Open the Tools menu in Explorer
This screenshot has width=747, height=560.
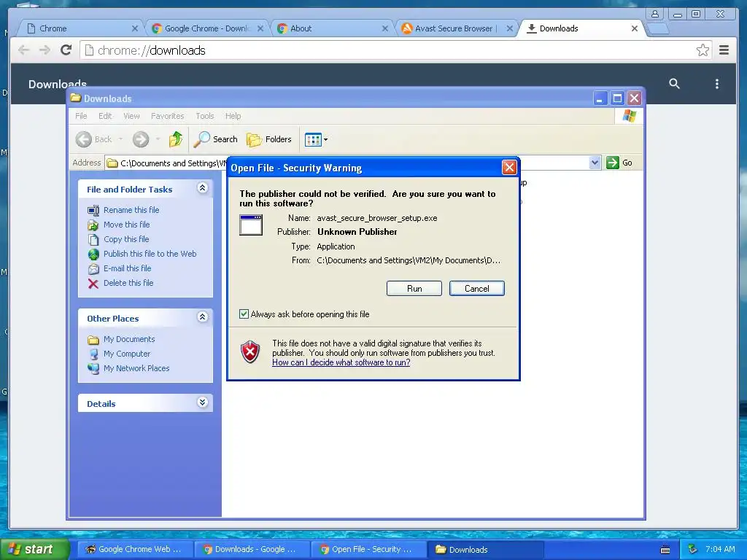click(x=205, y=116)
